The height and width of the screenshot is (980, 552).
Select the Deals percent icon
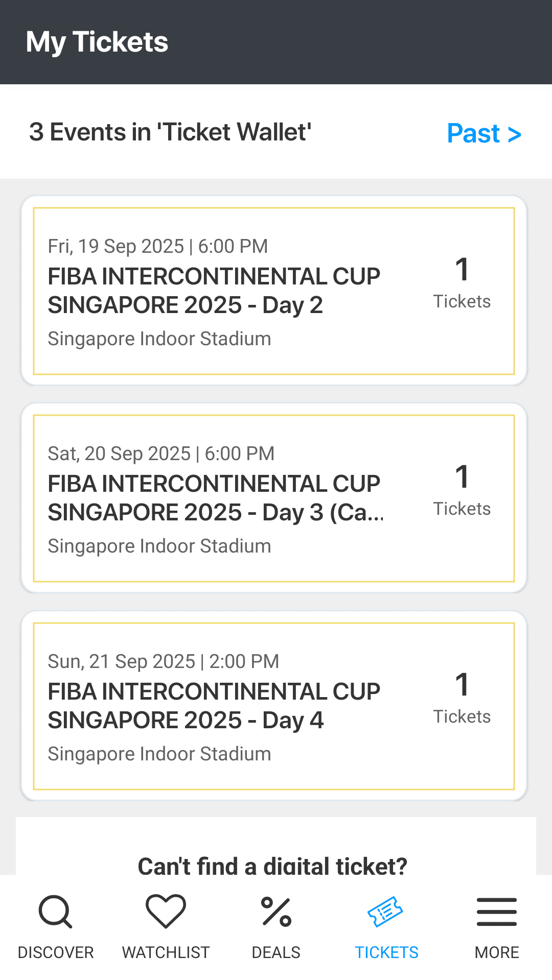[x=276, y=912]
